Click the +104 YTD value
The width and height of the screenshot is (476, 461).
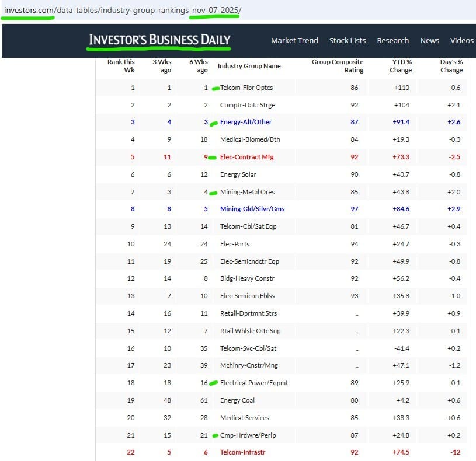click(x=402, y=105)
